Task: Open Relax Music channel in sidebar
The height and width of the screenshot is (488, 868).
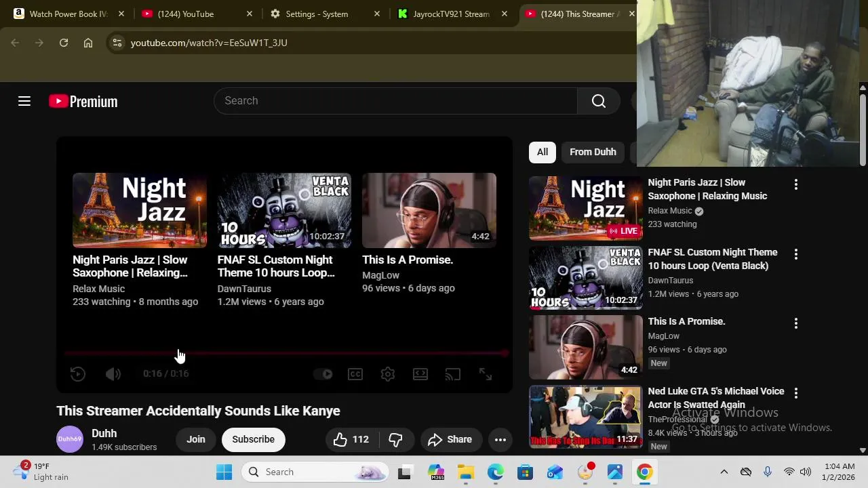Action: click(670, 211)
